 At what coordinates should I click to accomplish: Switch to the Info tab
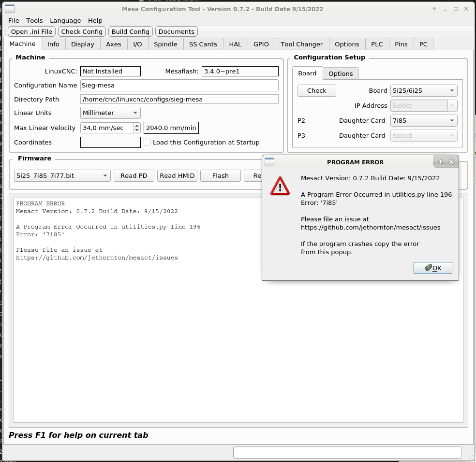point(53,44)
